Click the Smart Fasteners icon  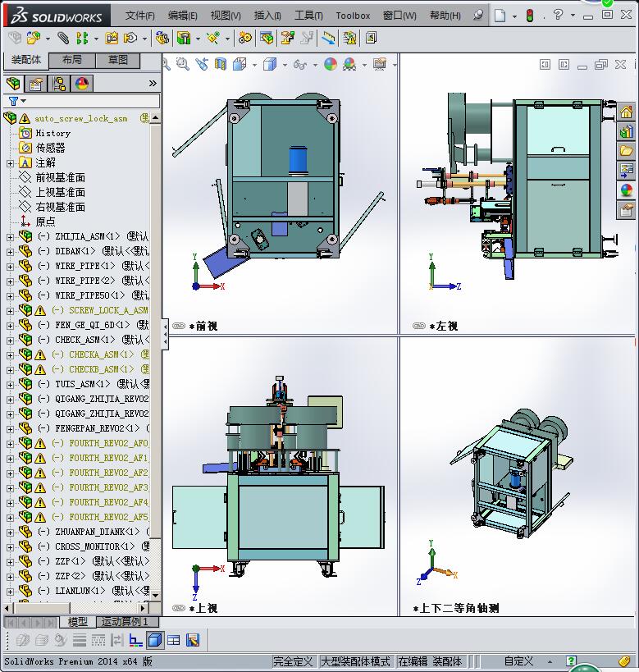coord(112,38)
